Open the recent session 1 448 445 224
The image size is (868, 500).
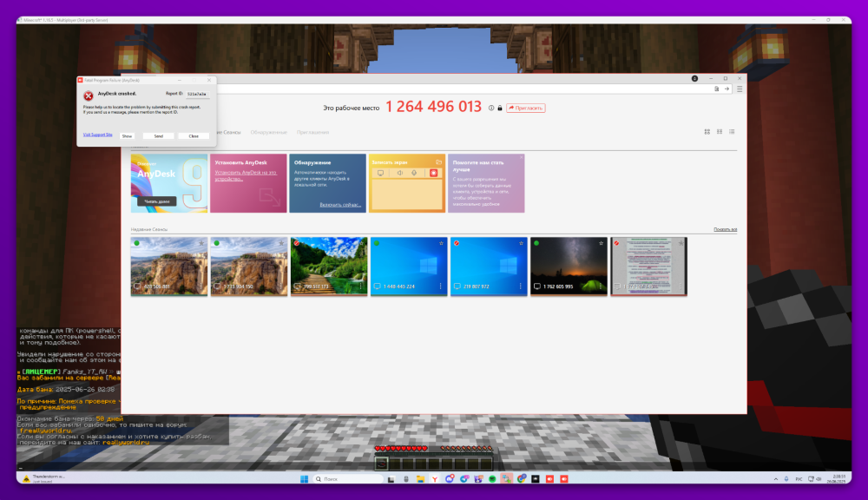tap(409, 266)
